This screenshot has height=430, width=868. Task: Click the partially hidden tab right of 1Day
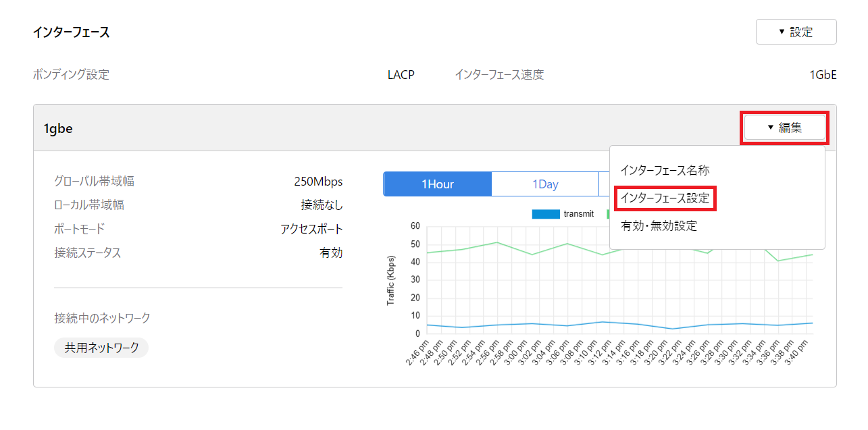pyautogui.click(x=604, y=184)
